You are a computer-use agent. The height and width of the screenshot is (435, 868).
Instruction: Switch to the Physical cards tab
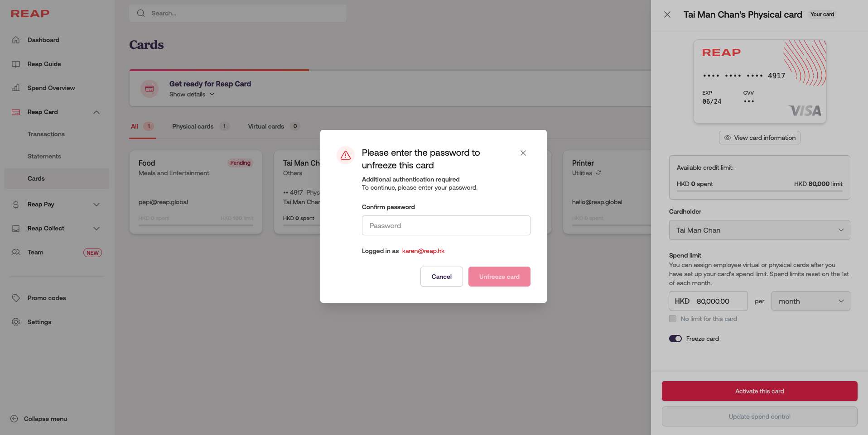click(193, 126)
